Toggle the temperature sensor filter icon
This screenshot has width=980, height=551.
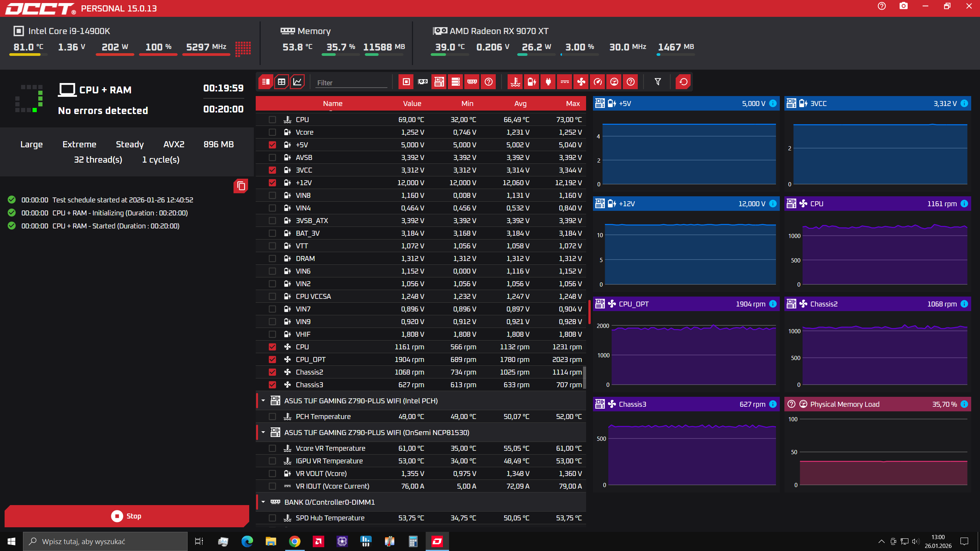pos(515,82)
